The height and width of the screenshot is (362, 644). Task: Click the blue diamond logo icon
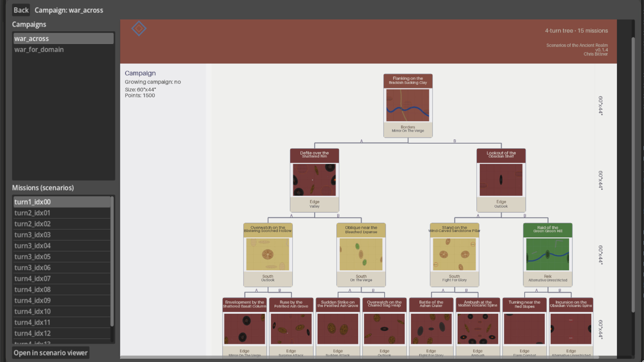coord(139,28)
